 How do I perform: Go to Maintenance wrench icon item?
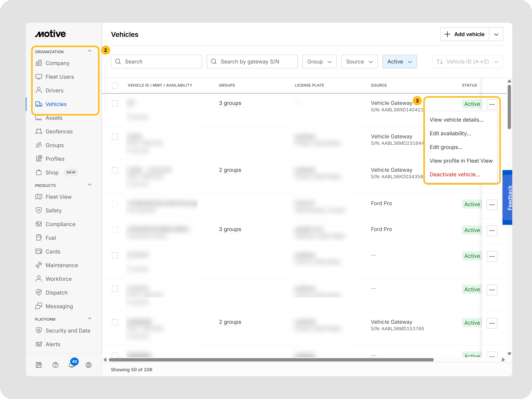click(x=62, y=265)
